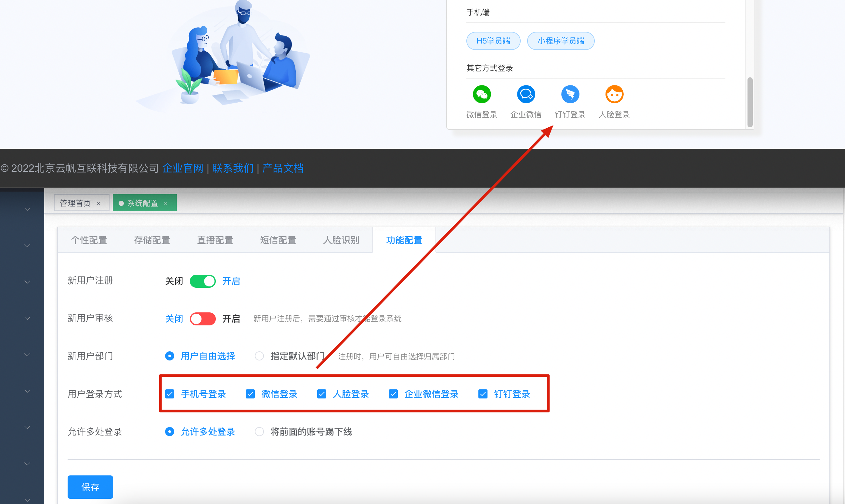Close the 管理首页 tab
This screenshot has width=845, height=504.
(98, 203)
